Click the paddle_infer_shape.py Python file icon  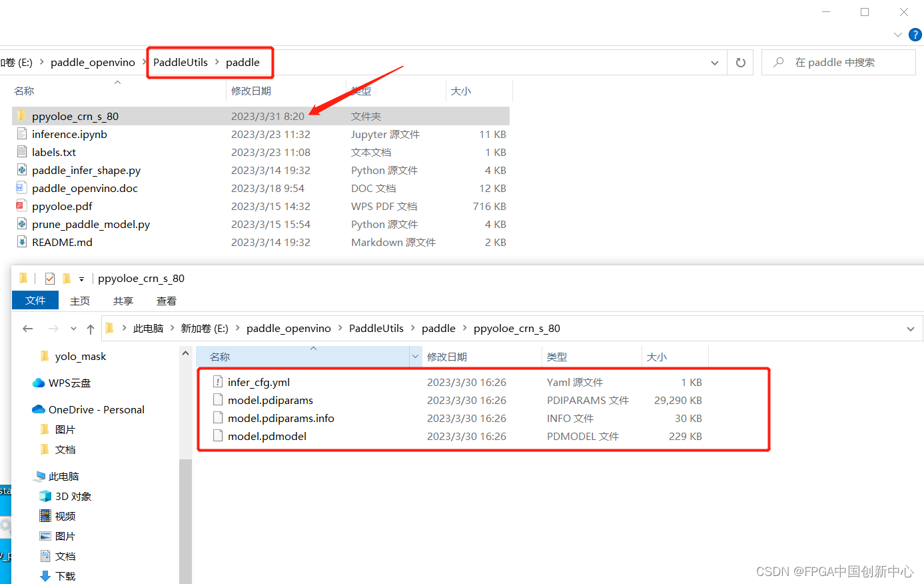(x=21, y=170)
